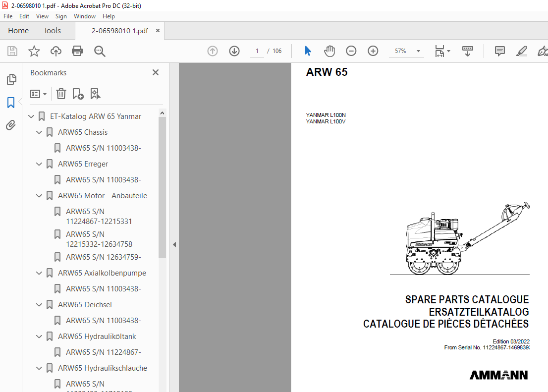Select the ARW65 Motor - Anbauteile bookmark
This screenshot has height=392, width=548.
click(103, 196)
